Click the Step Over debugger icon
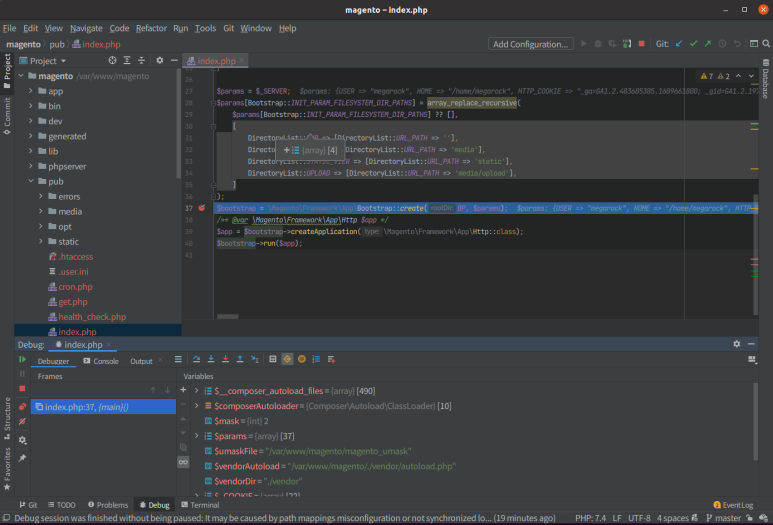The height and width of the screenshot is (525, 773). [x=196, y=359]
